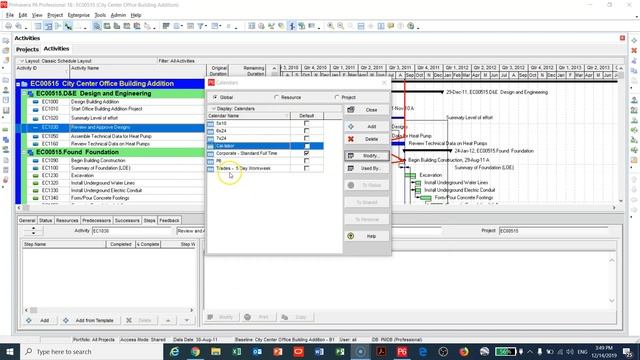Click the Zoom In magnifier icon
Viewport: 640px width, 360px height.
coord(330,26)
